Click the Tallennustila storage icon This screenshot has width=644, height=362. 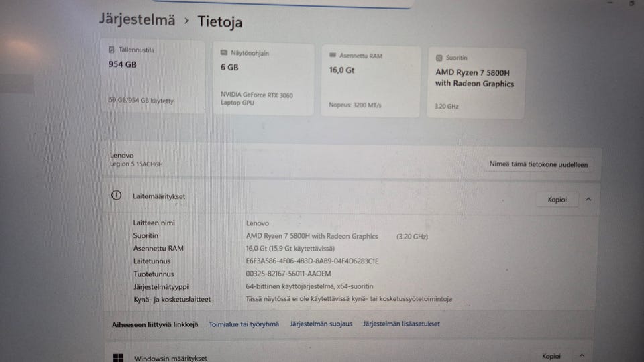pos(112,50)
